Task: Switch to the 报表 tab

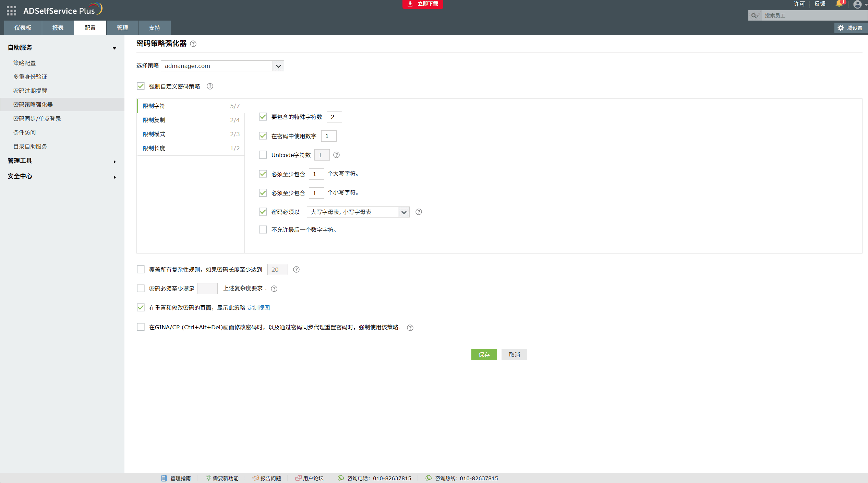Action: tap(58, 28)
